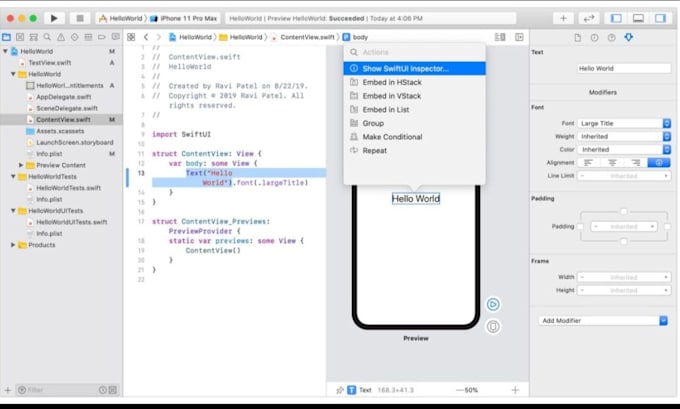Toggle the Debug area panel
Viewport: 680px width, 409px height.
pyautogui.click(x=638, y=18)
